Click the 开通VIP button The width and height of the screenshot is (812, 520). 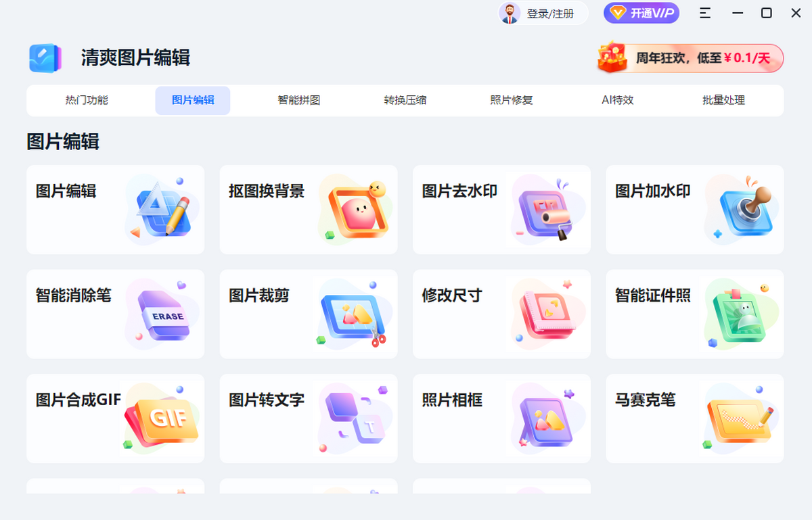pyautogui.click(x=641, y=13)
